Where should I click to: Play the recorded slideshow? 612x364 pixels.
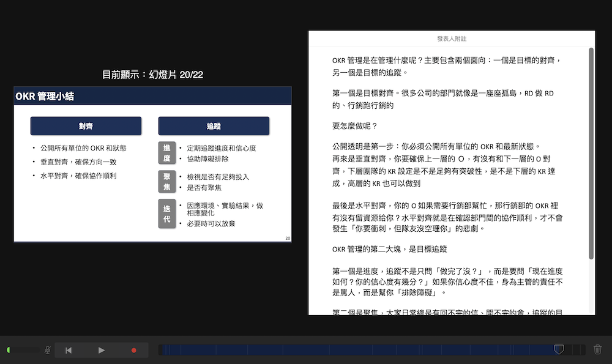pos(102,350)
